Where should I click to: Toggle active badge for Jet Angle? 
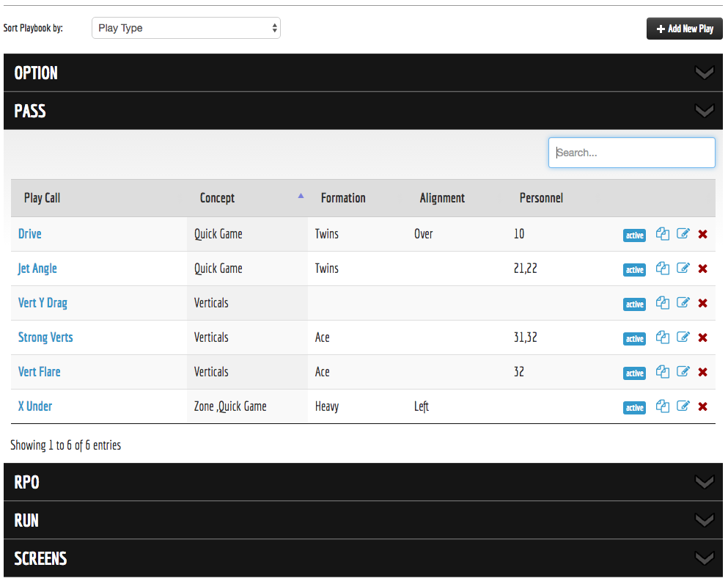coord(634,270)
